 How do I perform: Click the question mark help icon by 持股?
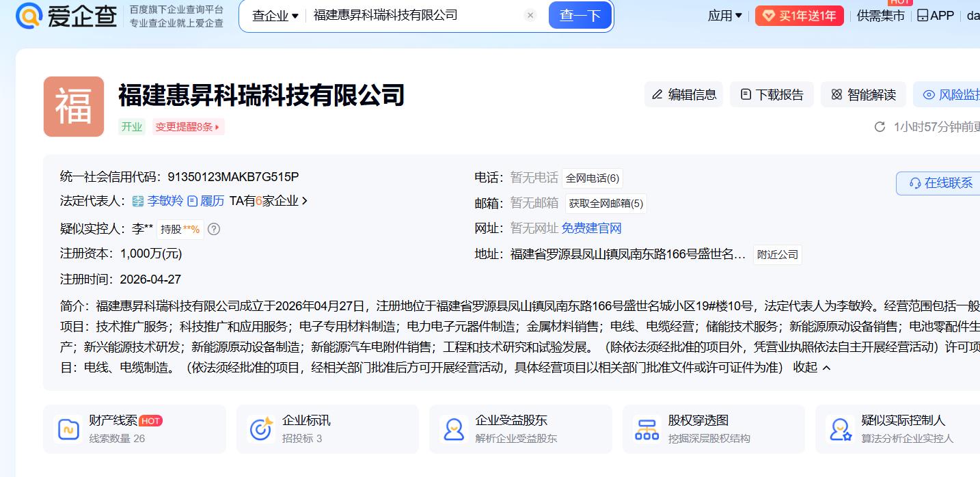pyautogui.click(x=214, y=229)
